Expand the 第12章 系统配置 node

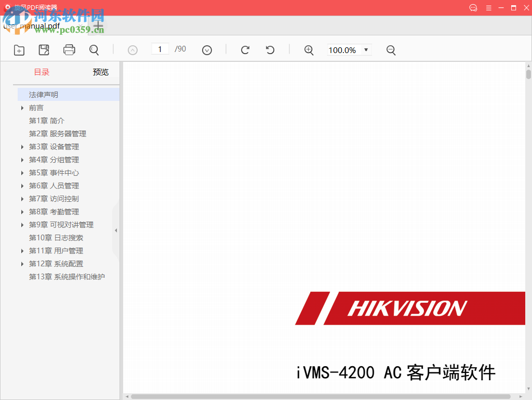click(22, 264)
